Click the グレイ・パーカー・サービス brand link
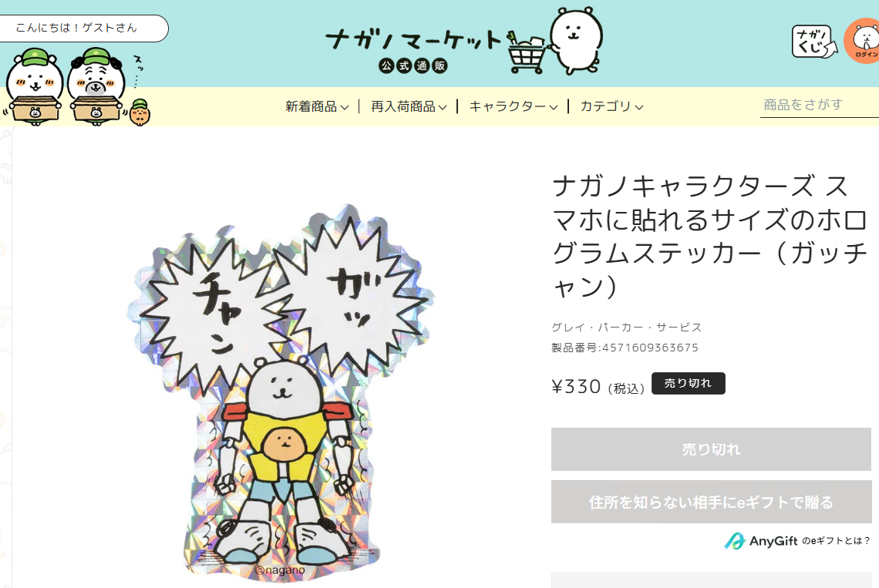 point(626,328)
